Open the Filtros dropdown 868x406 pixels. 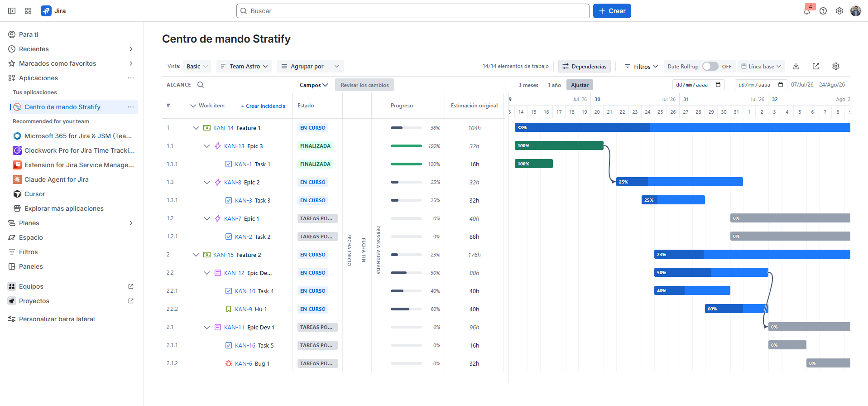(641, 66)
